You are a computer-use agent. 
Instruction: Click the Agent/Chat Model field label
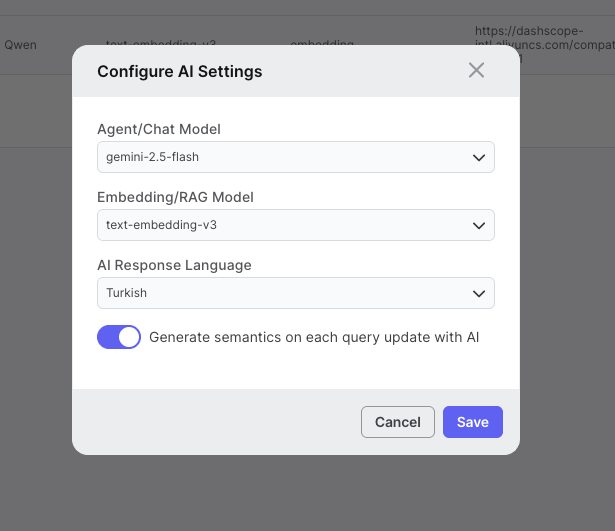[159, 129]
